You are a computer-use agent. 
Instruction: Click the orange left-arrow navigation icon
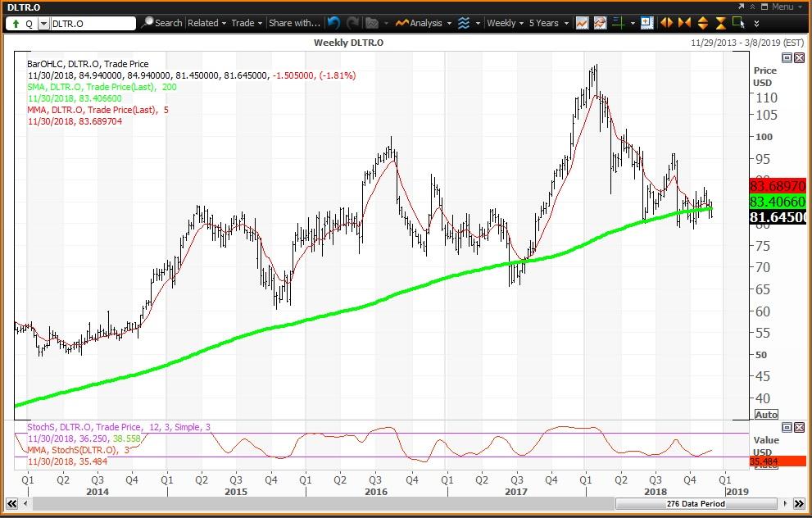(x=665, y=23)
